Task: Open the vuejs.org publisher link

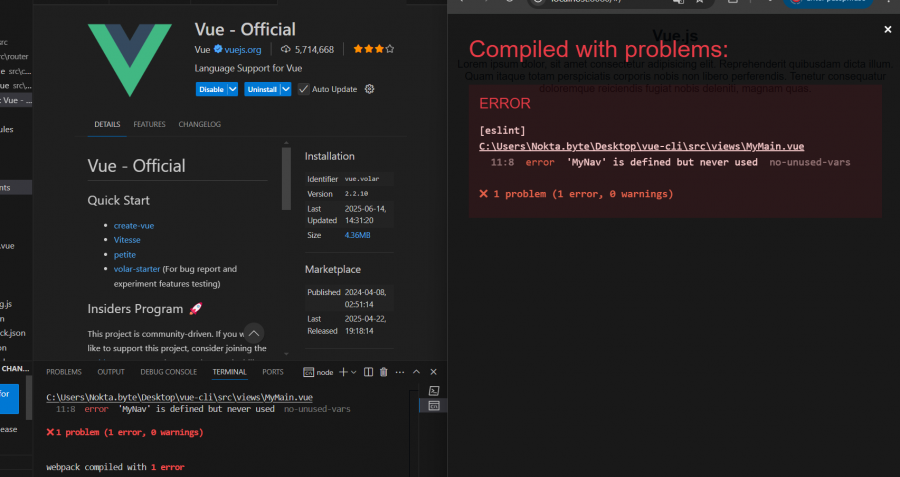Action: [242, 49]
